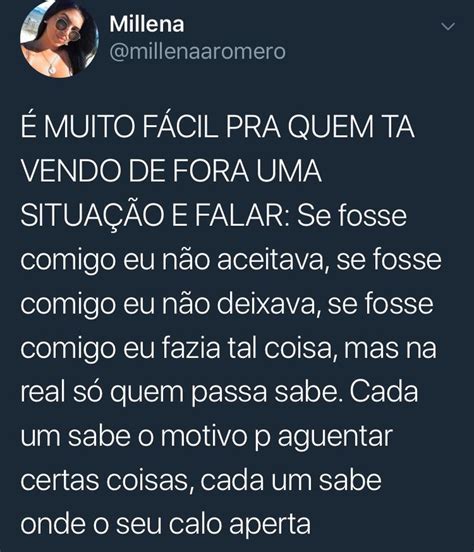Open the @millenaaromero handle link
The width and height of the screenshot is (474, 552).
tap(197, 52)
